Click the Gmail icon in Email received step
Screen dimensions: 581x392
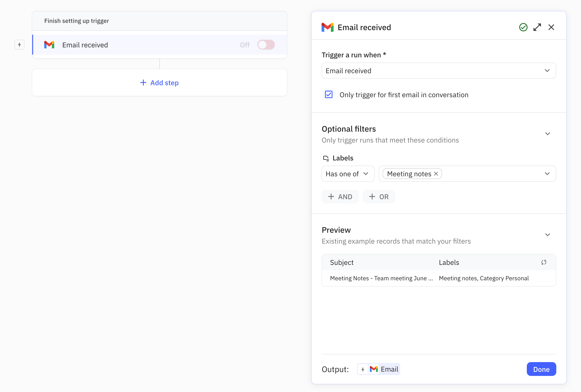pos(49,45)
